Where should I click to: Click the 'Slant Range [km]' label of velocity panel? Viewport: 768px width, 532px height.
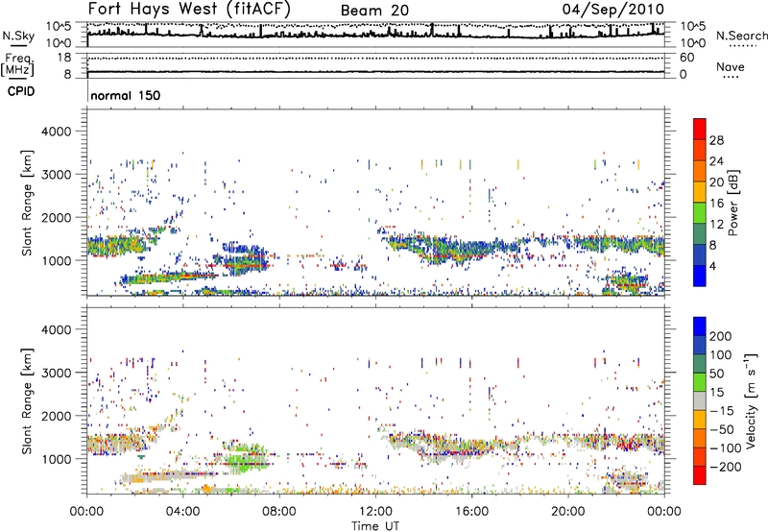pyautogui.click(x=27, y=401)
